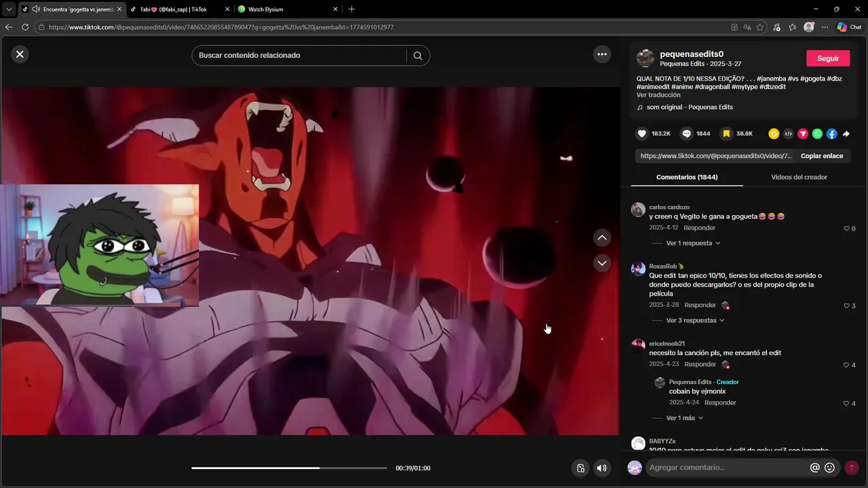Open the pequenasedits0 profile name

(x=692, y=54)
